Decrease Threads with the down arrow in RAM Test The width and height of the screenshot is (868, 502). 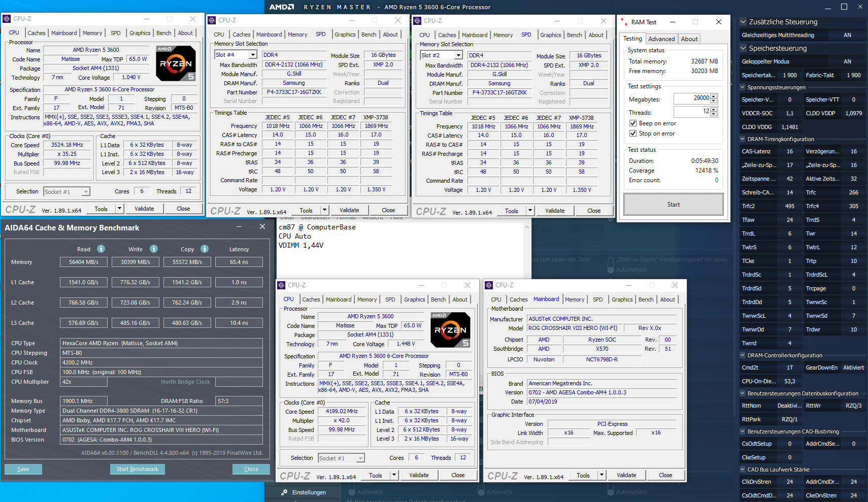click(714, 114)
